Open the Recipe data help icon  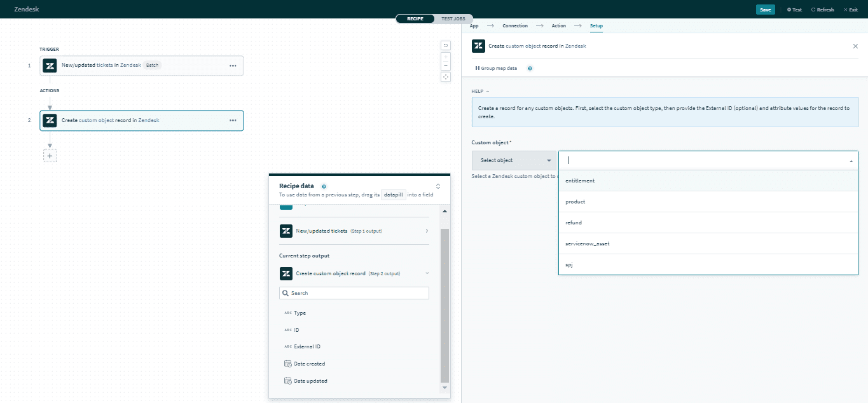pos(324,186)
